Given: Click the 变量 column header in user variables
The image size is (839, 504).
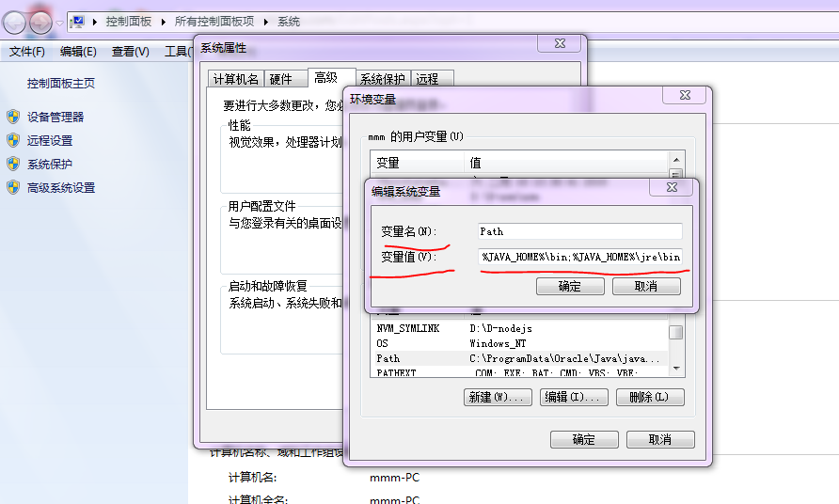Looking at the screenshot, I should pos(417,162).
